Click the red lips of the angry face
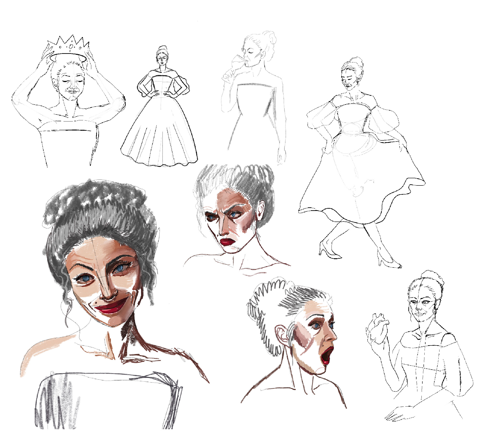The image size is (492, 448). (227, 242)
